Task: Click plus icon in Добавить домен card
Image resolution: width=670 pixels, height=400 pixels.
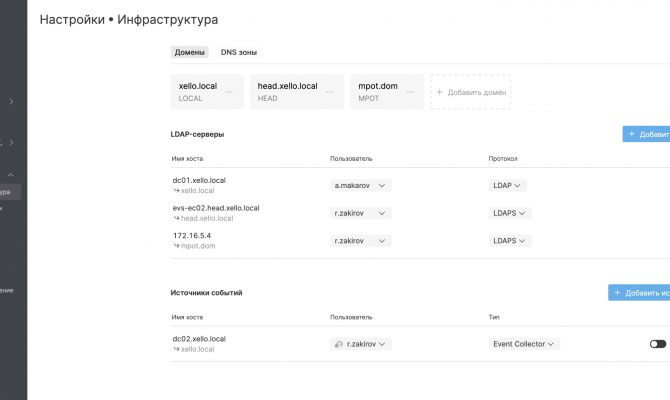Action: pos(440,92)
